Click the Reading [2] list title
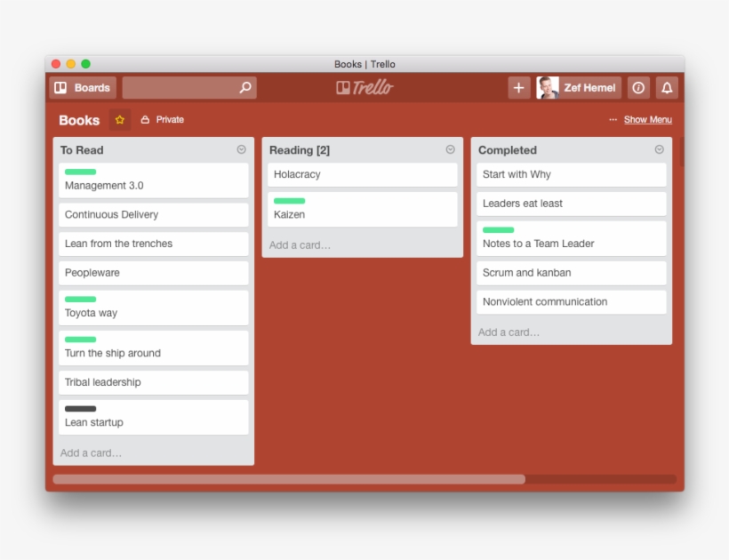 (x=300, y=150)
